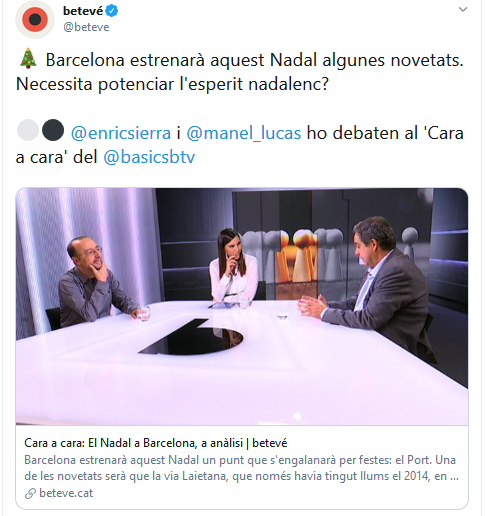Image resolution: width=485 pixels, height=516 pixels.
Task: Open the @enricsierra mention
Action: click(x=121, y=133)
